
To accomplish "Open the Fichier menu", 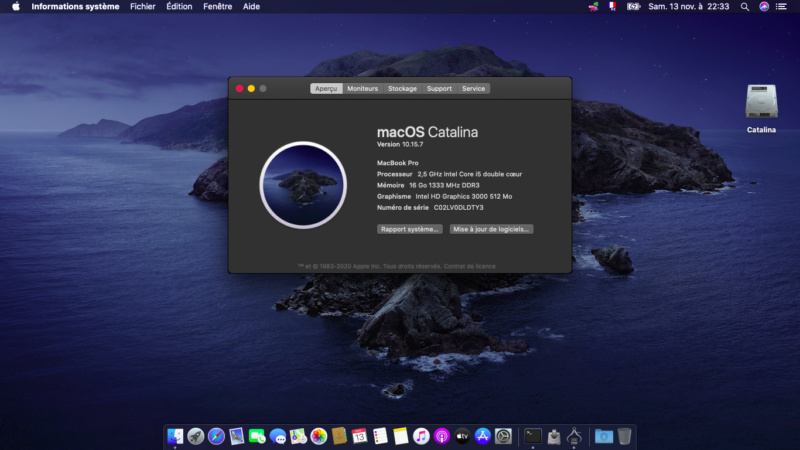I will tap(142, 7).
